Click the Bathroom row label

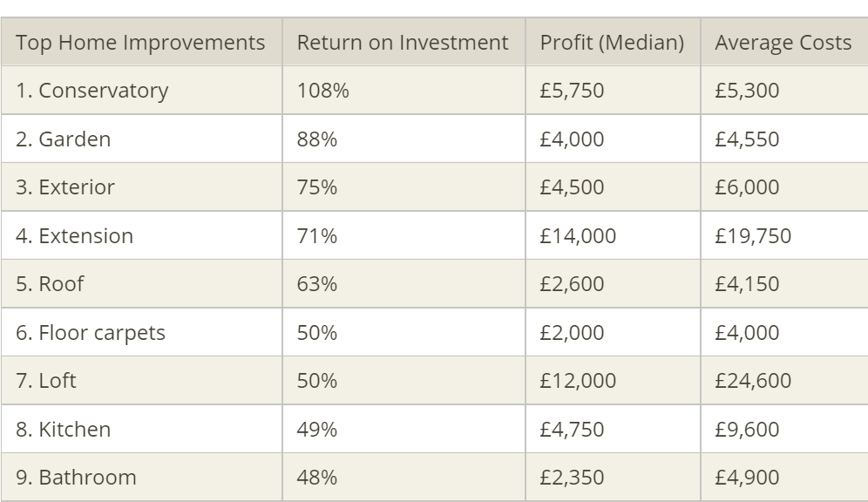tap(76, 478)
